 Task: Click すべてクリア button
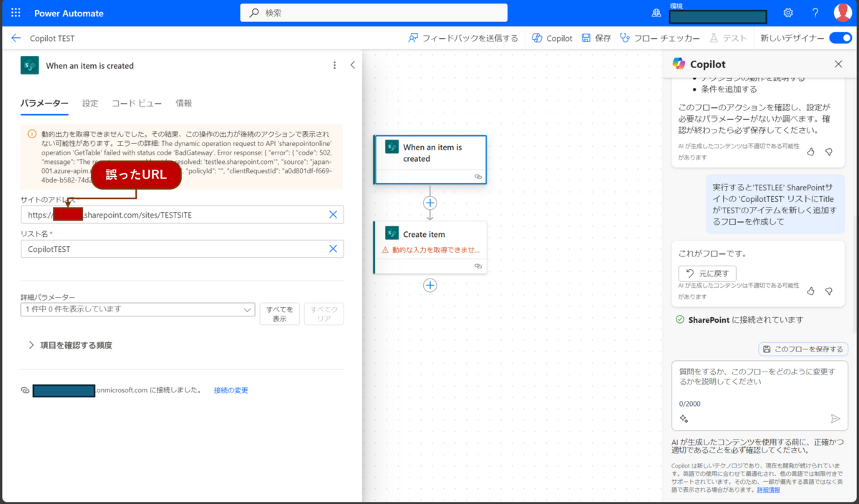pos(324,314)
